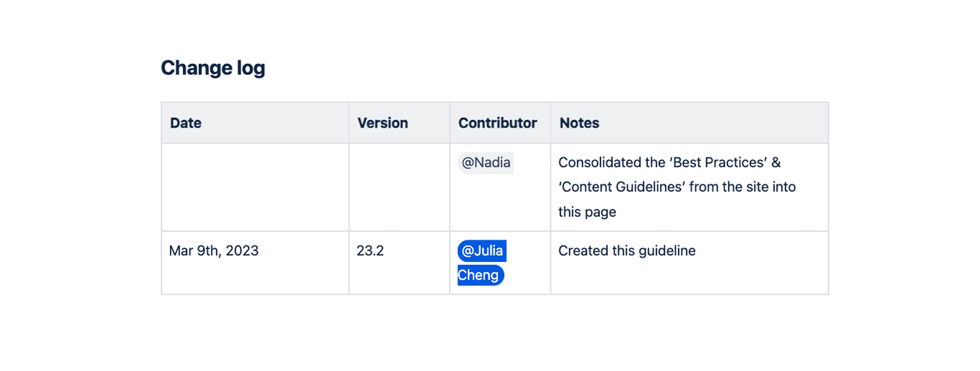Click the 23.2 version cell
The width and height of the screenshot is (980, 371).
(370, 251)
